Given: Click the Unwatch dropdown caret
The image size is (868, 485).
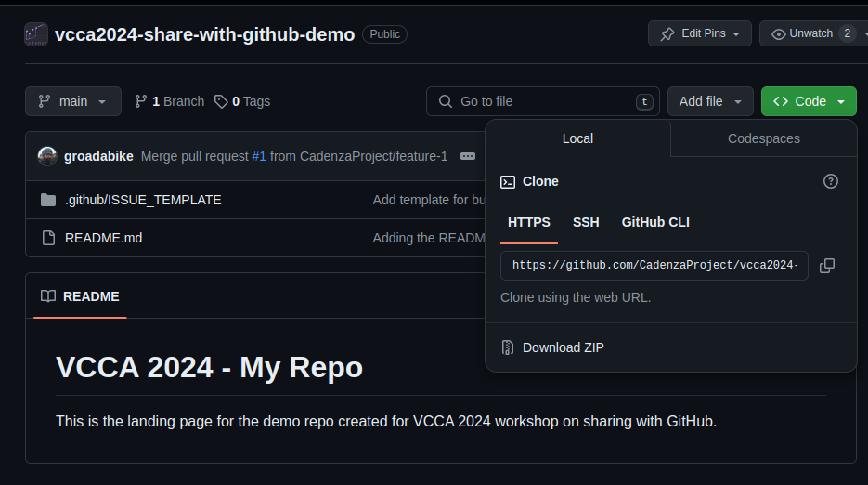Looking at the screenshot, I should pos(864,34).
